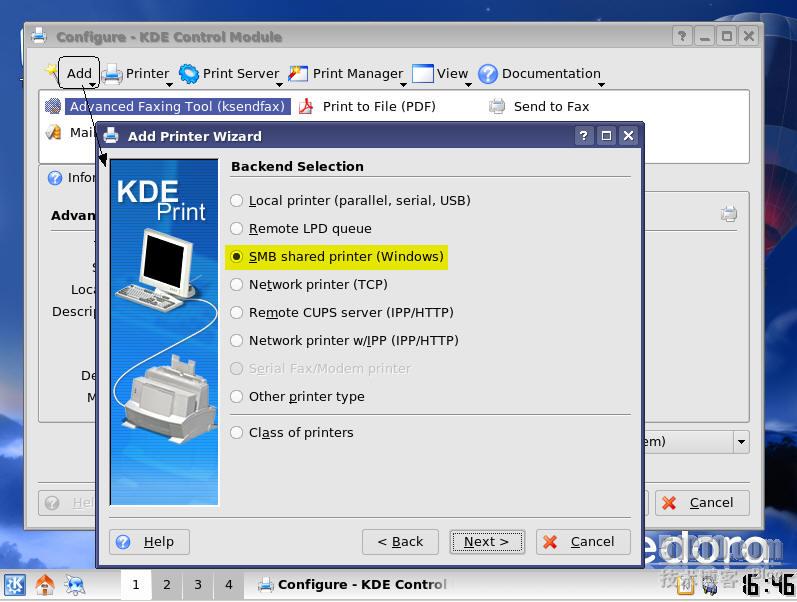Click the Add Printer Wizard title icon
The height and width of the screenshot is (602, 797).
(x=111, y=136)
